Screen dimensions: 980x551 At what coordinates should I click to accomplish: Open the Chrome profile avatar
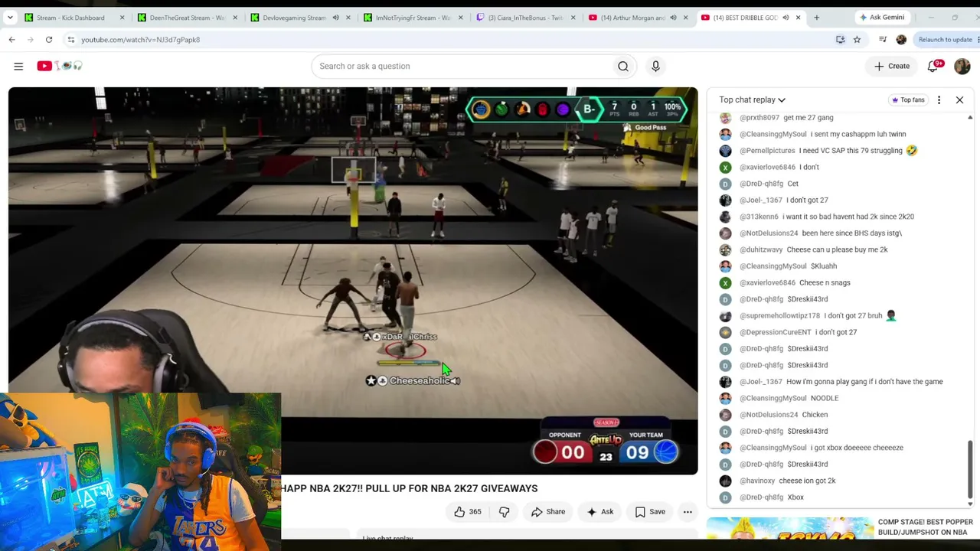pyautogui.click(x=901, y=39)
